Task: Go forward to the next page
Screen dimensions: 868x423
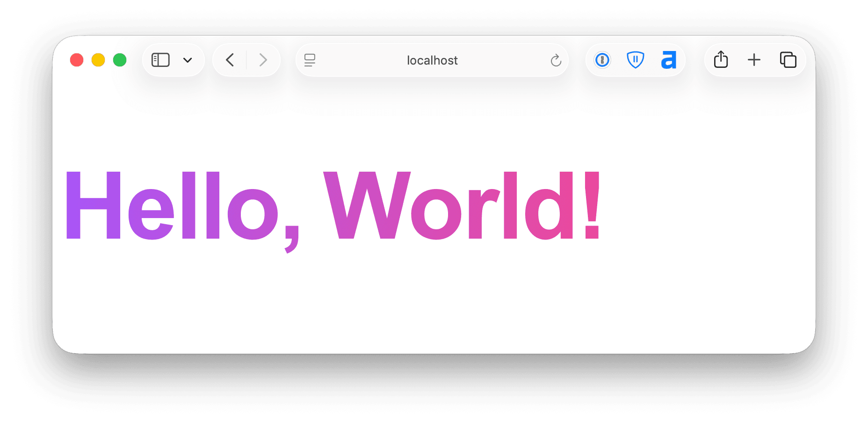Action: tap(263, 60)
